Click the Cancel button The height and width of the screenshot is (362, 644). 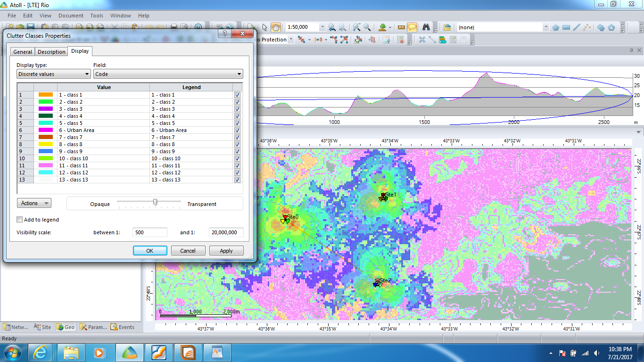(188, 251)
